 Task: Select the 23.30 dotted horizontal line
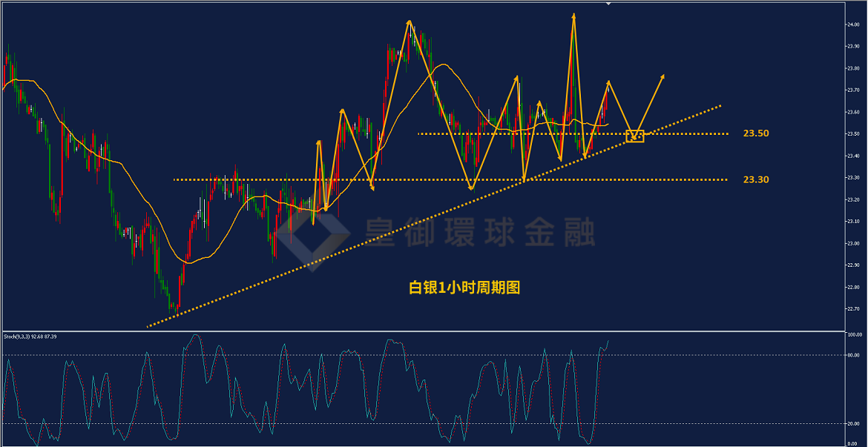click(x=450, y=180)
